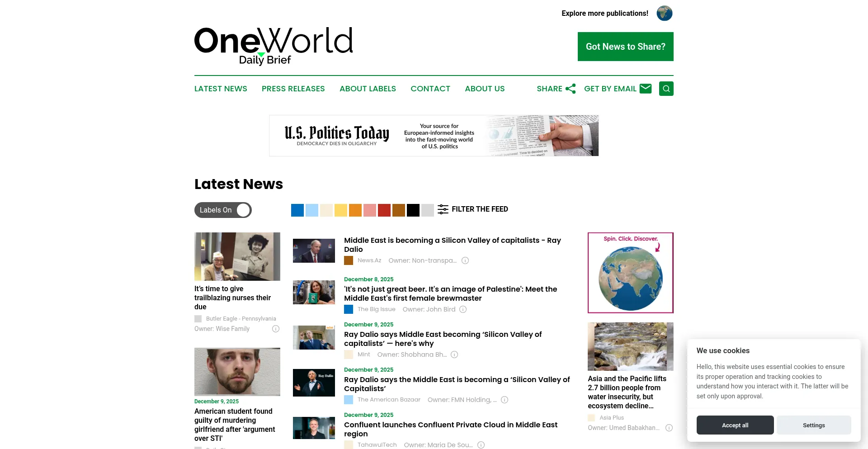
Task: Open Asia and the Pacific water insecurity headline
Action: 627,392
